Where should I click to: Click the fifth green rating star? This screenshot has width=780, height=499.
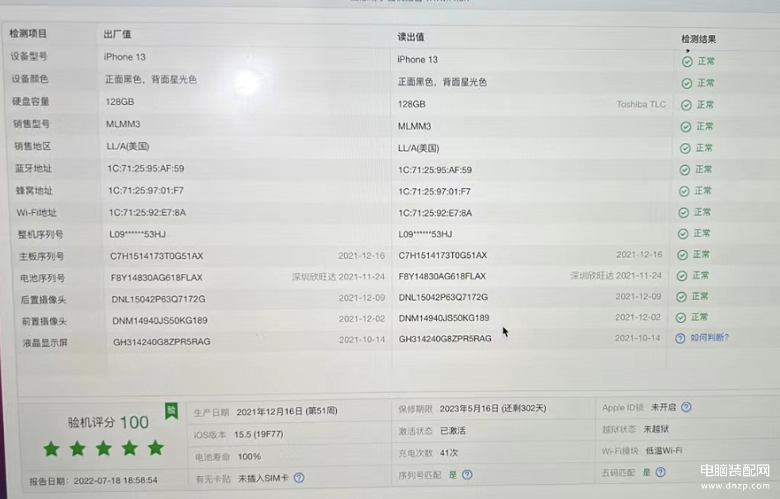point(156,448)
